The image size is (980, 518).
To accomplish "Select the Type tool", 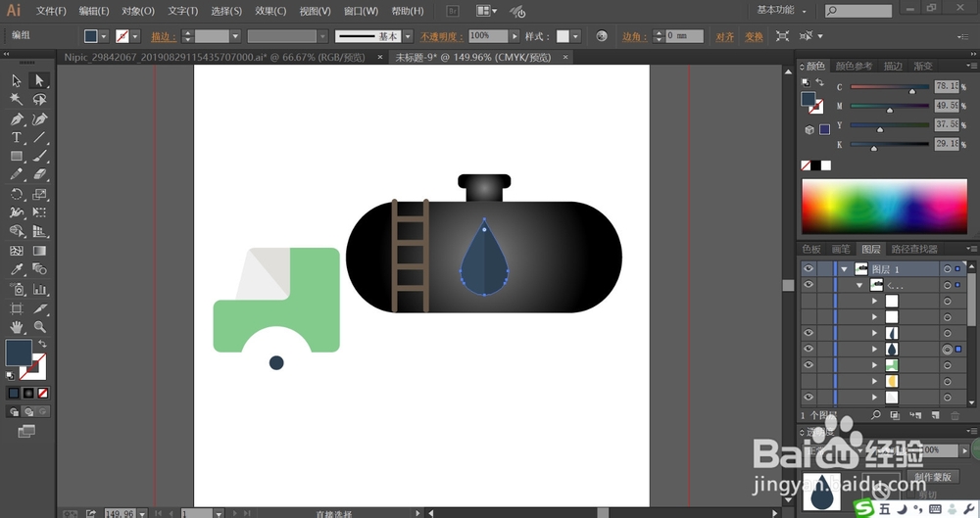I will click(17, 137).
